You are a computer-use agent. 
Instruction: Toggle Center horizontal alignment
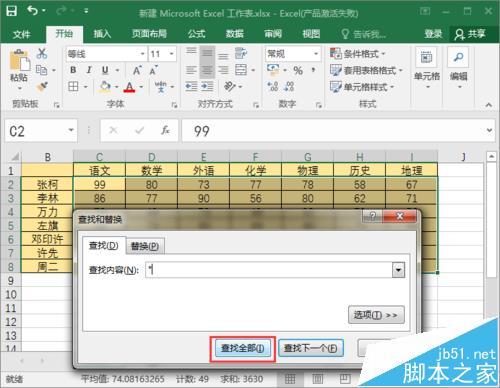pos(207,70)
